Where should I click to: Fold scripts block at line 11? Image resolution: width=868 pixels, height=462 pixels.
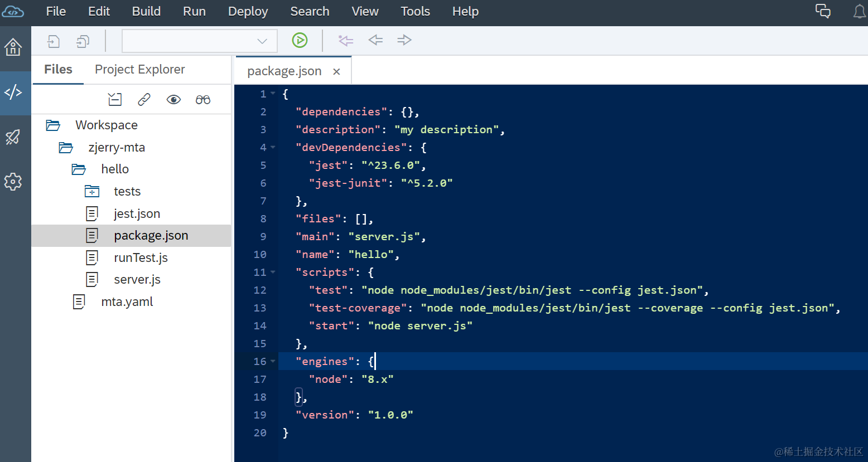(273, 272)
